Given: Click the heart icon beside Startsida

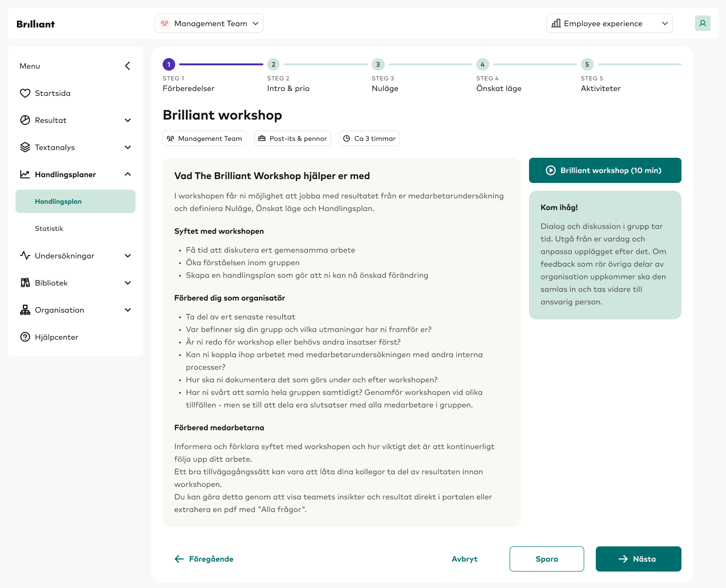Looking at the screenshot, I should coord(25,93).
